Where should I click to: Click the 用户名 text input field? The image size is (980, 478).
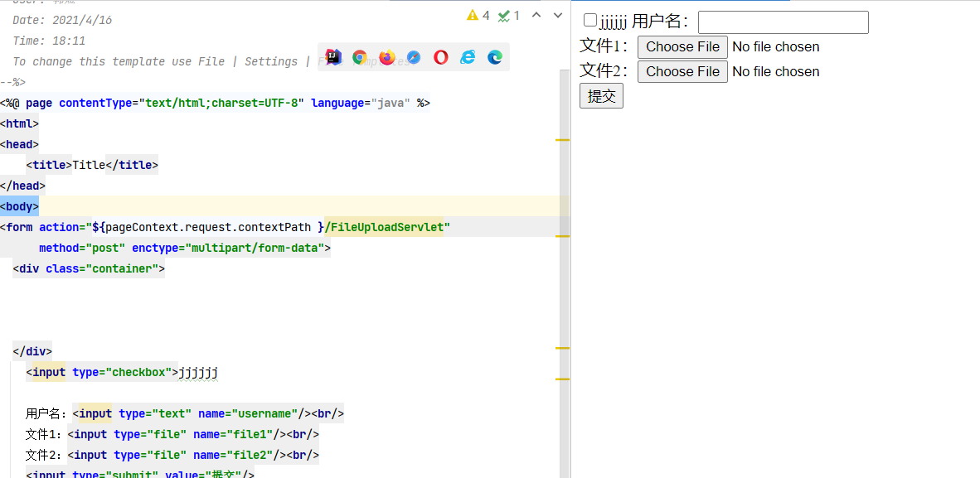[784, 22]
